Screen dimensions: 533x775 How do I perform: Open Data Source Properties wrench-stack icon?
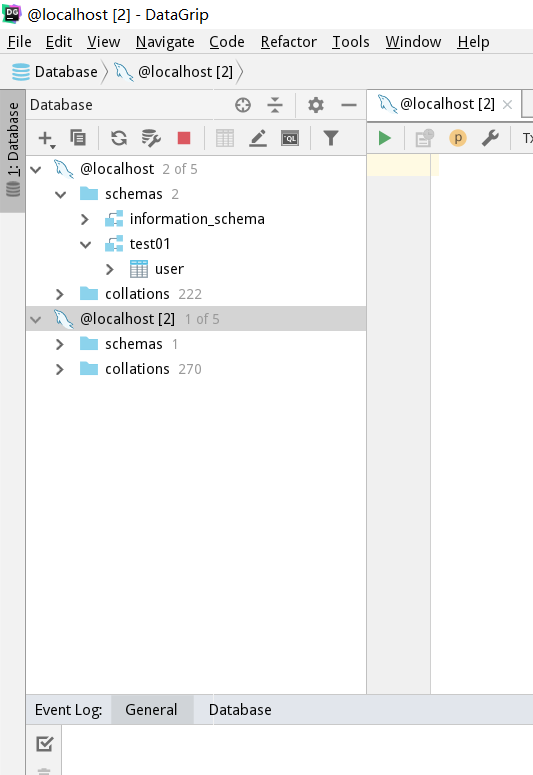151,138
